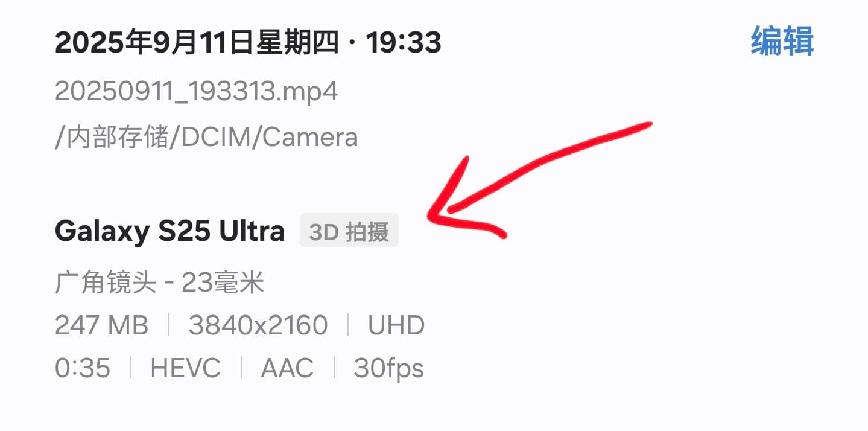The height and width of the screenshot is (431, 868).
Task: Tap the Camera folder in the path
Action: coord(310,137)
